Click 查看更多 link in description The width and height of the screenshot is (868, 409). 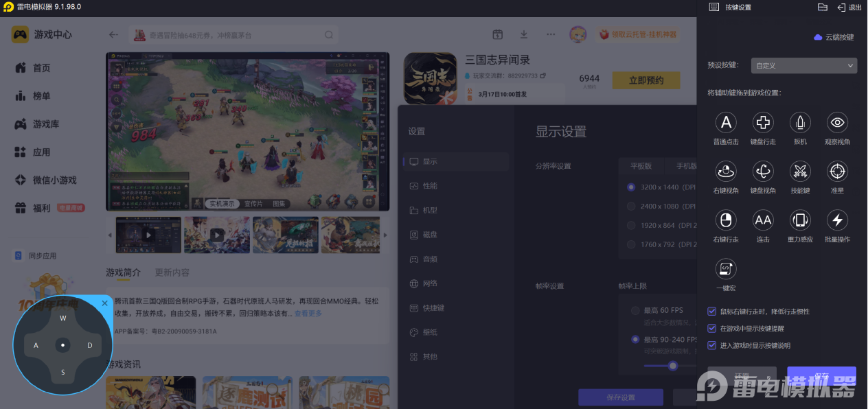[x=308, y=314]
